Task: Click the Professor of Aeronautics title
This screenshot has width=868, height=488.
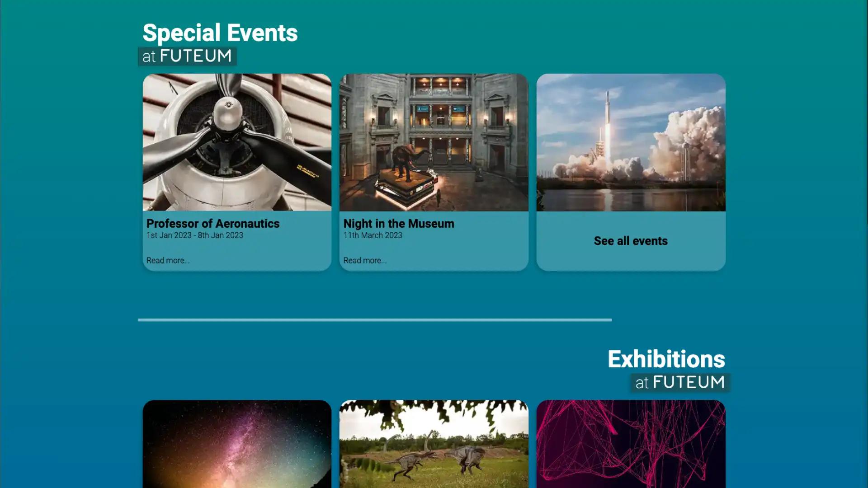Action: click(213, 224)
